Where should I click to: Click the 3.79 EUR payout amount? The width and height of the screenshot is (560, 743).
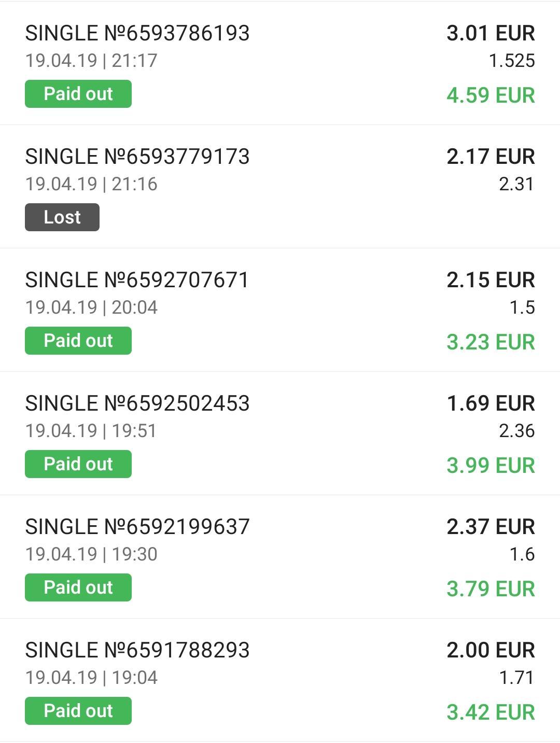tap(491, 589)
